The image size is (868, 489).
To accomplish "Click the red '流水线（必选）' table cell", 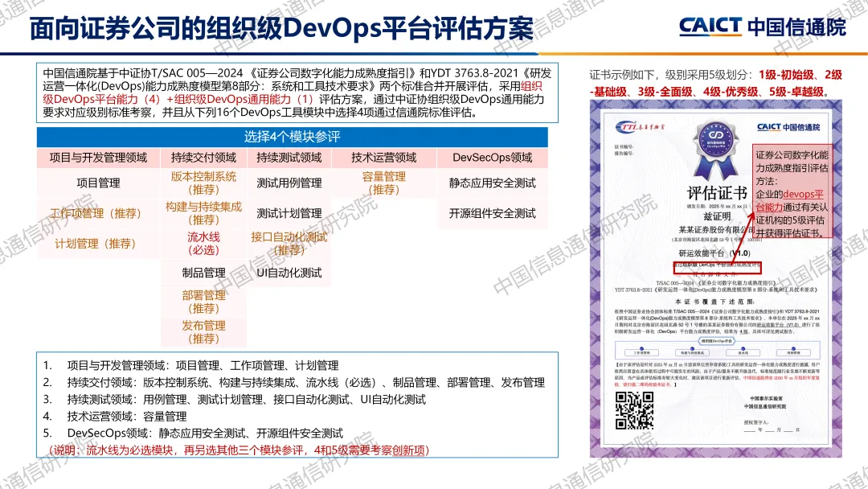I will click(203, 244).
